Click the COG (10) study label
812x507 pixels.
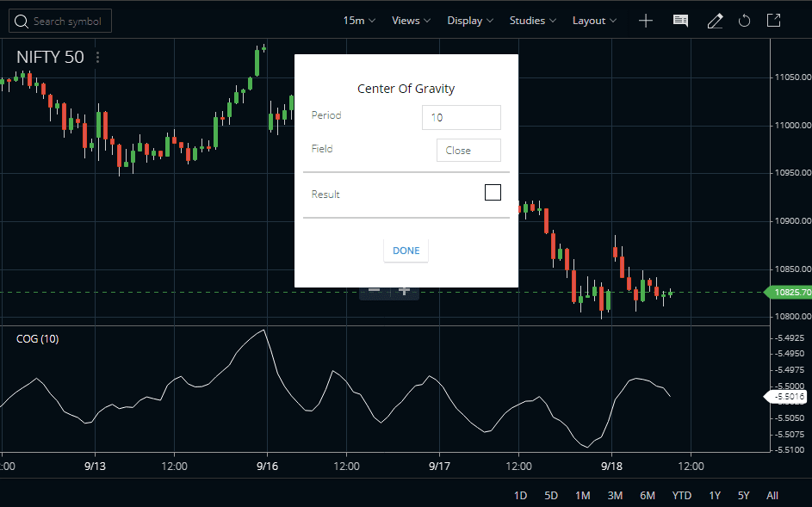[37, 338]
